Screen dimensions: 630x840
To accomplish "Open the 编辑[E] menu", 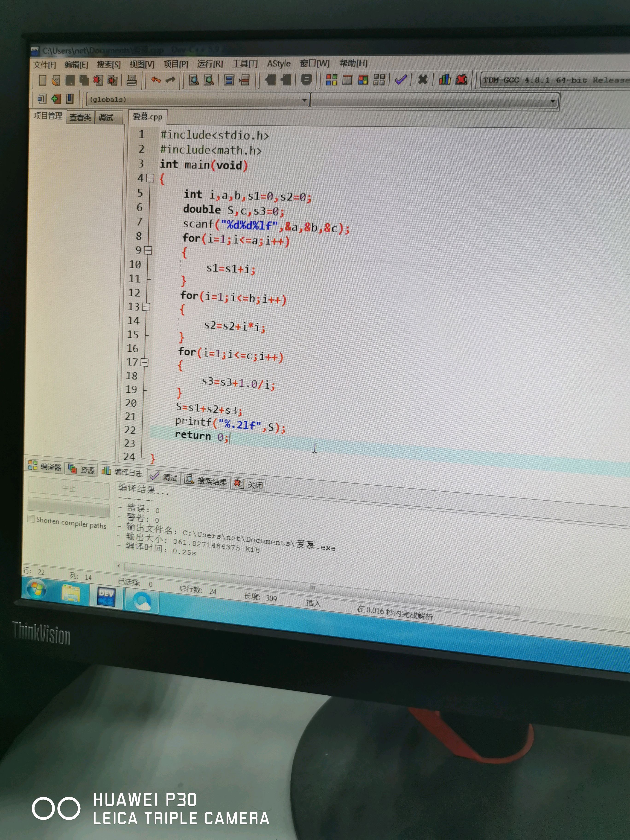I will click(76, 64).
